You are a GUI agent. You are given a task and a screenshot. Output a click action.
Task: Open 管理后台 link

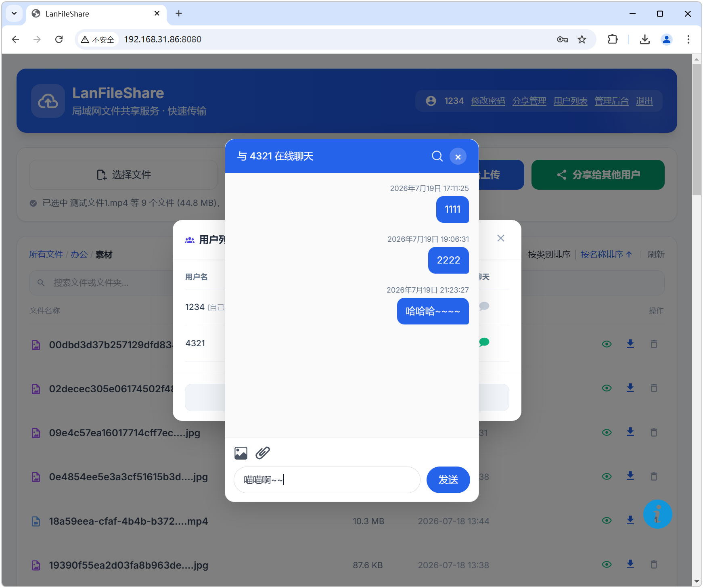612,101
